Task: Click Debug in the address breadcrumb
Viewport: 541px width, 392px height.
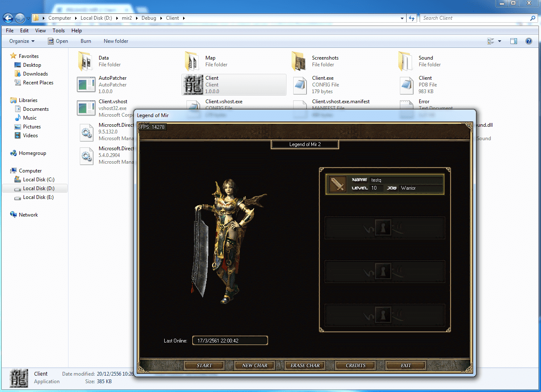Action: [x=149, y=18]
